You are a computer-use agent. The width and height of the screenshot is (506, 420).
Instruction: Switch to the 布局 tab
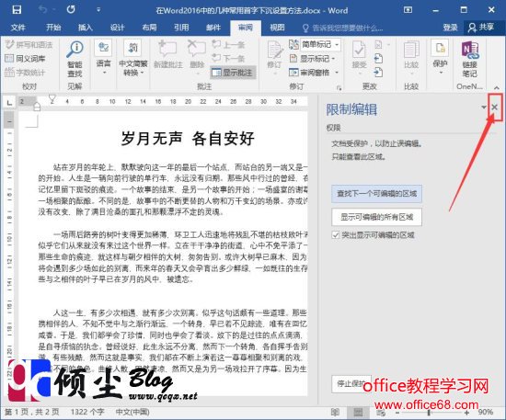click(149, 28)
